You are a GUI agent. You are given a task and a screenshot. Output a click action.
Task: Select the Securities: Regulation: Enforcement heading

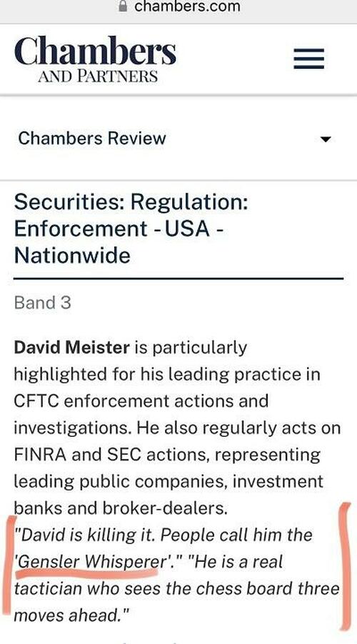tap(131, 228)
